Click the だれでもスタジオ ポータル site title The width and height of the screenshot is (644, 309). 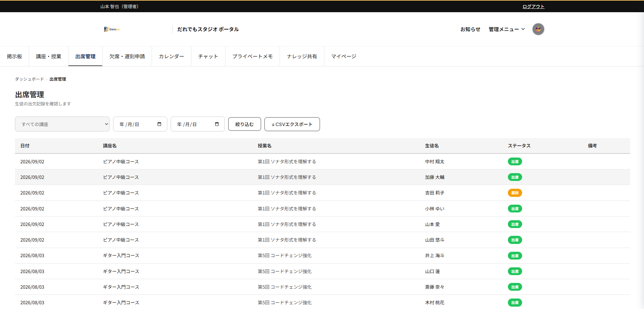point(208,29)
